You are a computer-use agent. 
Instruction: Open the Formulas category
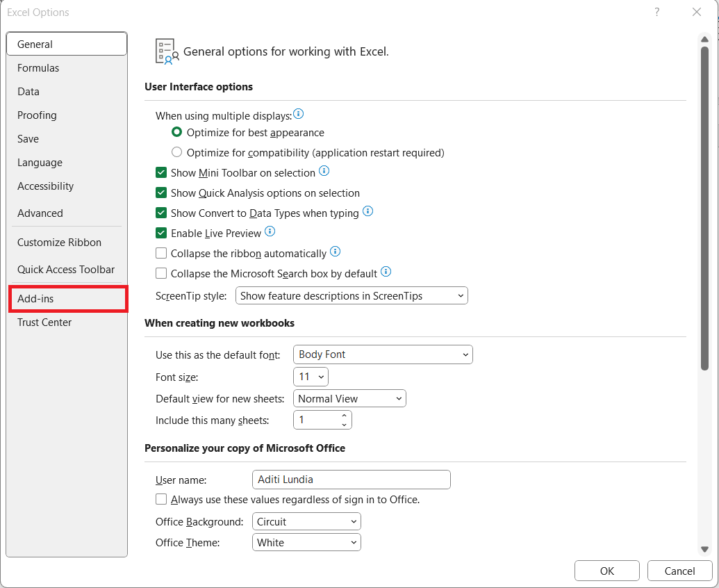click(x=67, y=68)
